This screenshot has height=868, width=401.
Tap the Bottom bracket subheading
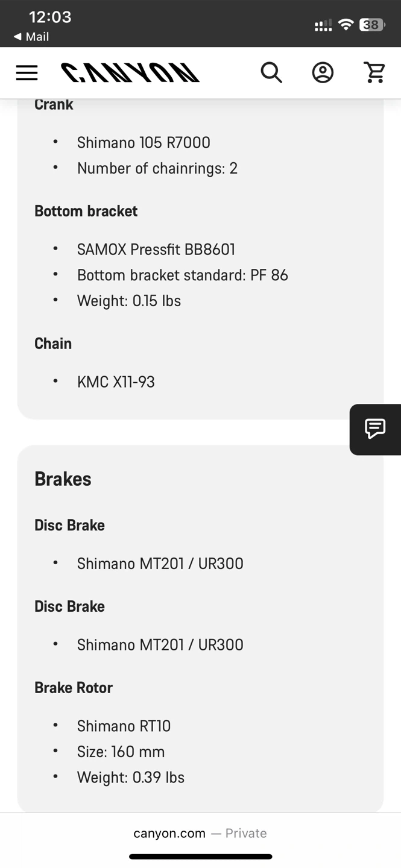pyautogui.click(x=86, y=211)
